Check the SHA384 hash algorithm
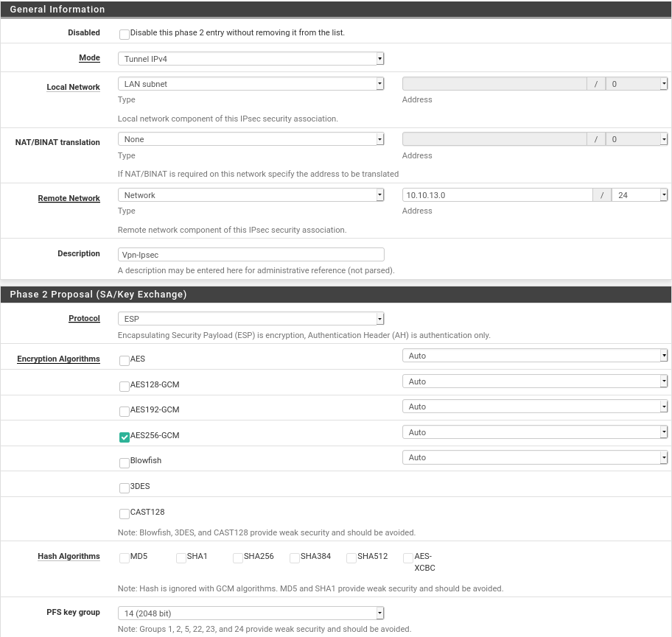 [295, 557]
